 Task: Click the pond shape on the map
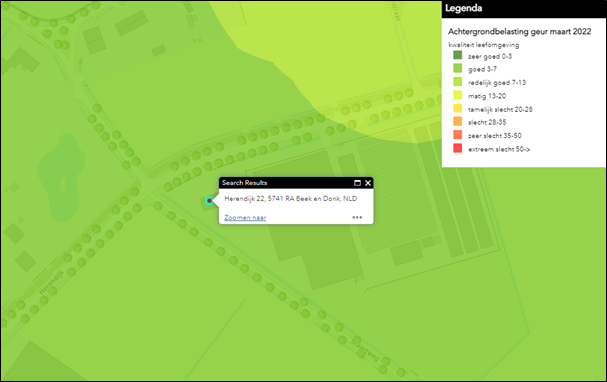pyautogui.click(x=62, y=177)
